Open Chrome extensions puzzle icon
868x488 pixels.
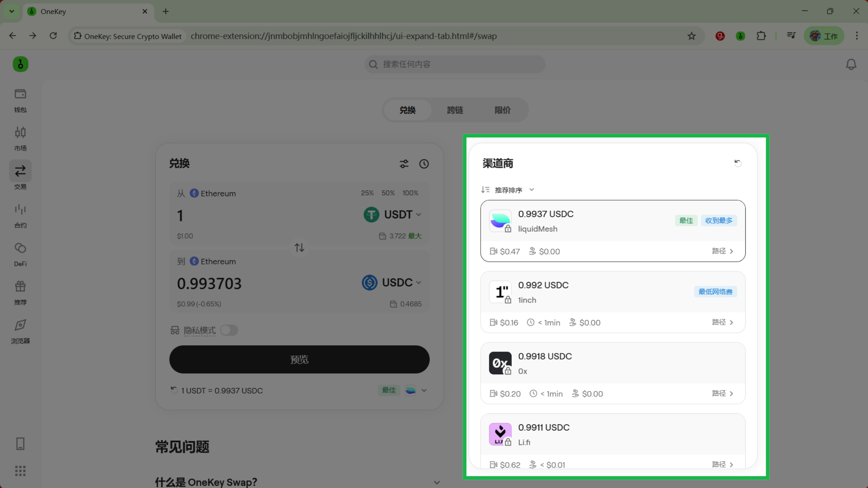click(761, 36)
